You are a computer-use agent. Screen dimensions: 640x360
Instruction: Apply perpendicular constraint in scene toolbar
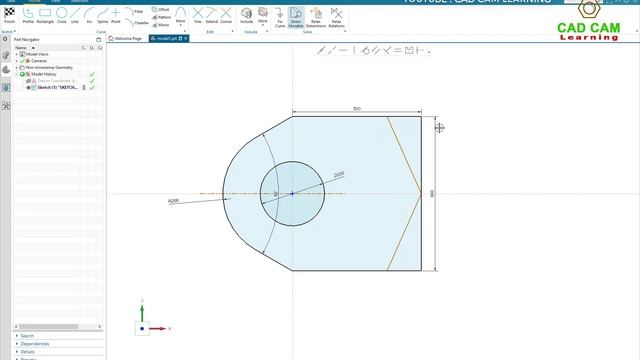point(387,50)
